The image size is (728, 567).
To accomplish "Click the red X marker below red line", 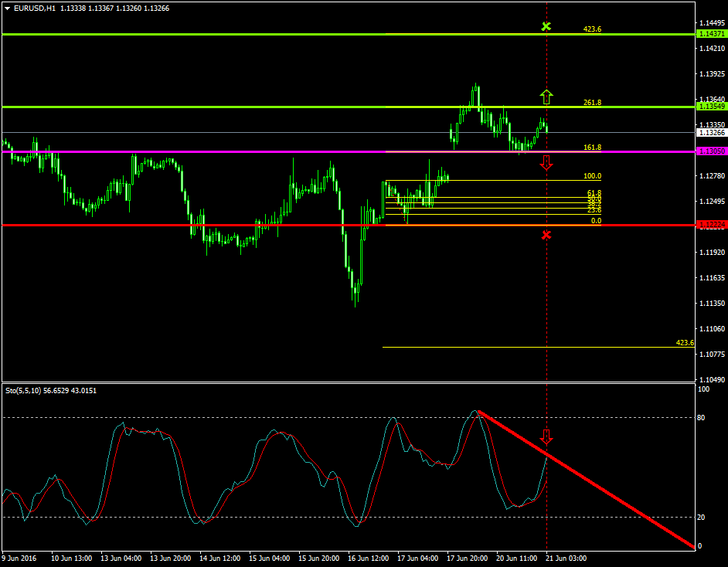I will click(546, 235).
